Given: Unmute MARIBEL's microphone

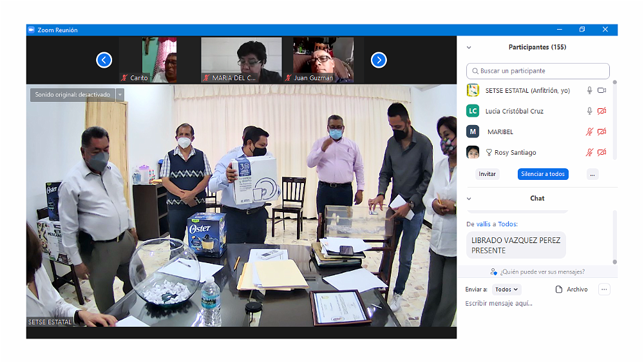Looking at the screenshot, I should pyautogui.click(x=589, y=132).
